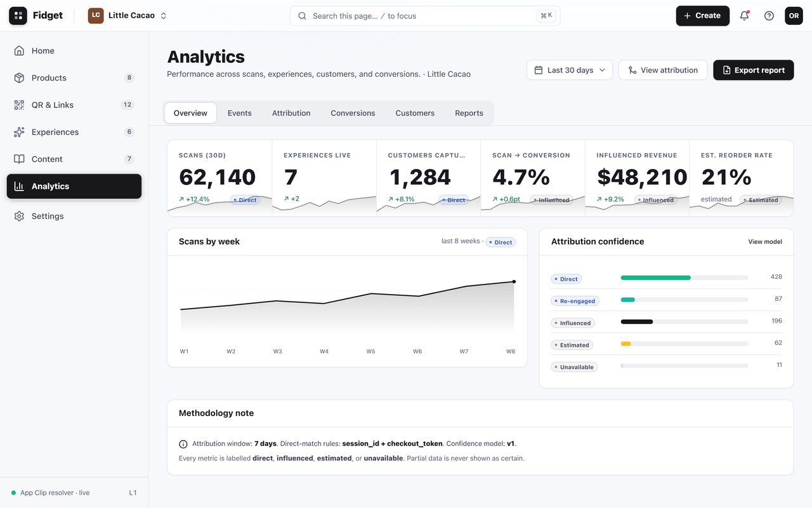812x508 pixels.
Task: Open Settings in sidebar
Action: pyautogui.click(x=74, y=216)
